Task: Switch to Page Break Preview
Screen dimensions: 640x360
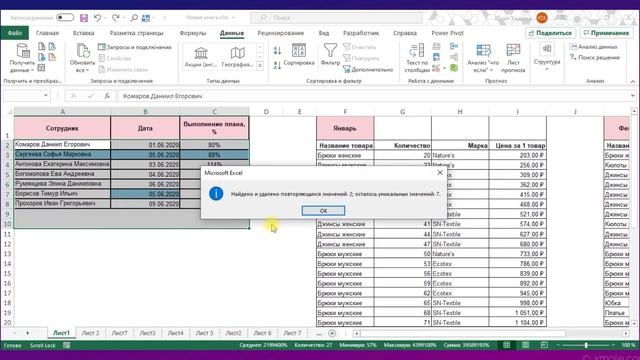Action: click(x=544, y=345)
